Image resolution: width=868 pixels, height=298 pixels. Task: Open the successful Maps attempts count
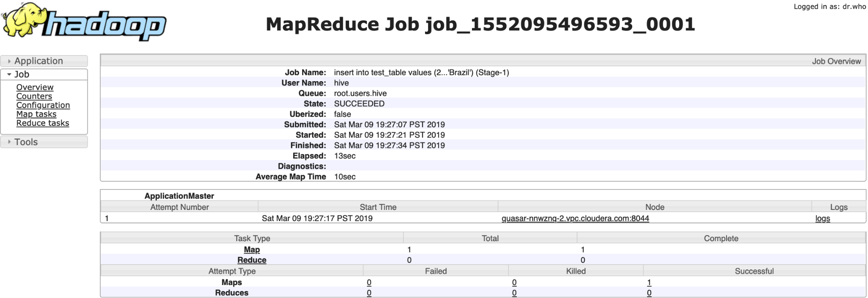[x=649, y=282]
